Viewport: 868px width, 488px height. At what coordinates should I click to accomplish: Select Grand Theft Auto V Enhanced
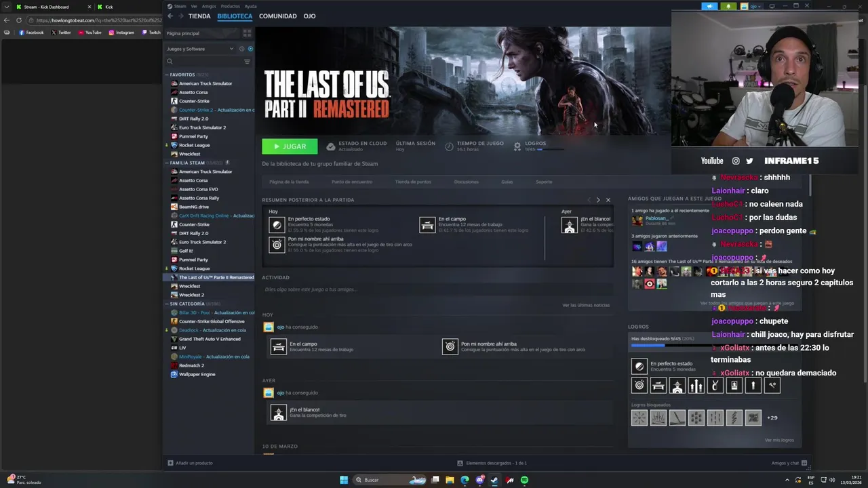point(209,339)
